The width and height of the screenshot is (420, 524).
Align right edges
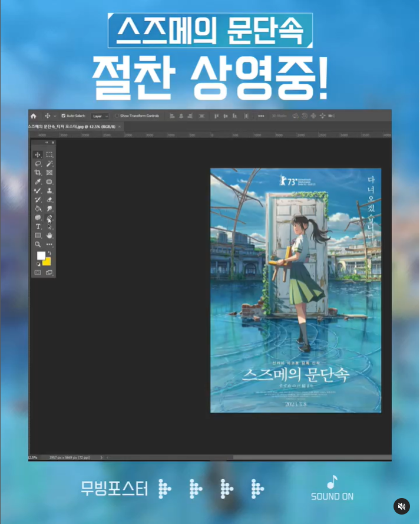[x=190, y=116]
